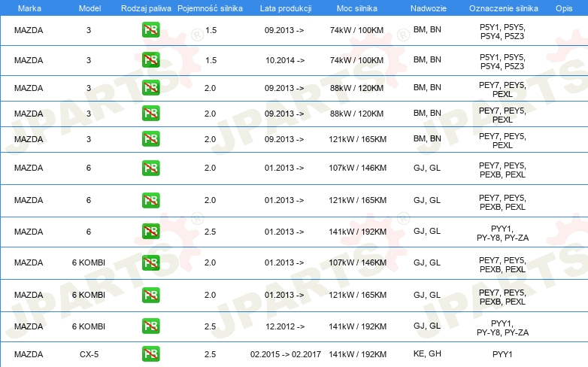
Task: Click "MAZDA" in the 10.2014 row
Action: (x=29, y=60)
